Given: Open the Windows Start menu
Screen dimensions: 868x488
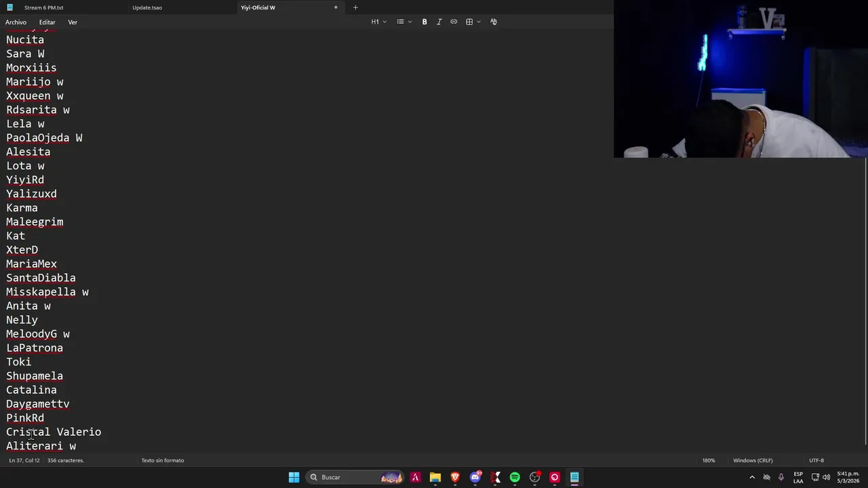Looking at the screenshot, I should pos(294,477).
